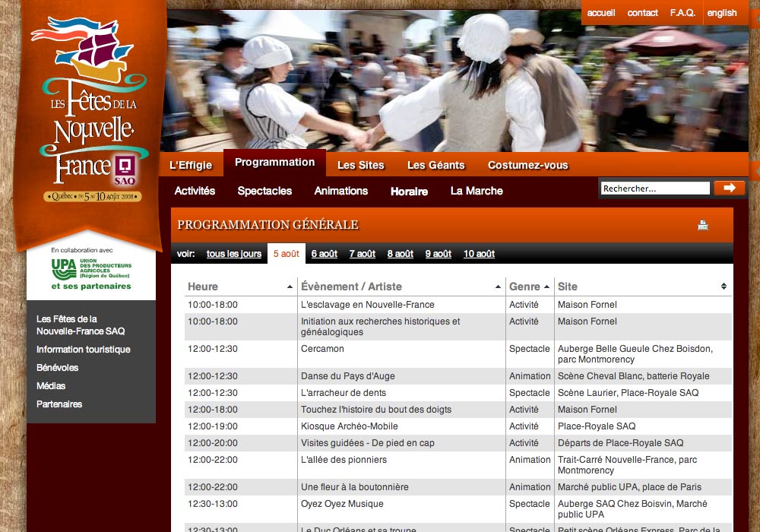Switch site language to english
Viewport: 760px width, 532px height.
click(721, 13)
